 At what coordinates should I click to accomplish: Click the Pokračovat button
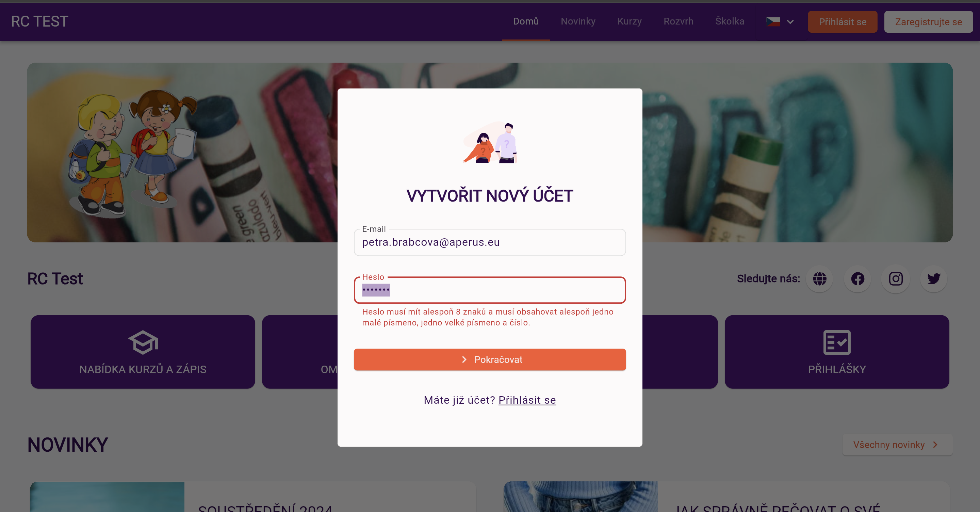tap(490, 359)
